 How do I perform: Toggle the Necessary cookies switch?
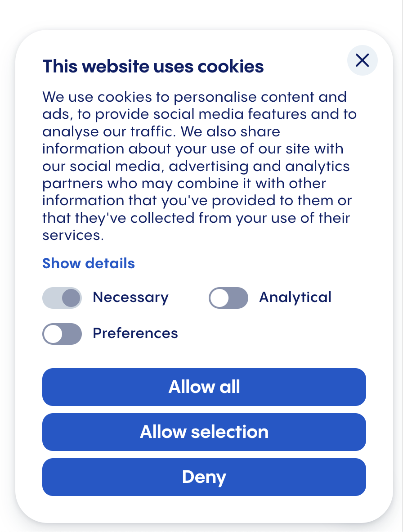click(62, 298)
